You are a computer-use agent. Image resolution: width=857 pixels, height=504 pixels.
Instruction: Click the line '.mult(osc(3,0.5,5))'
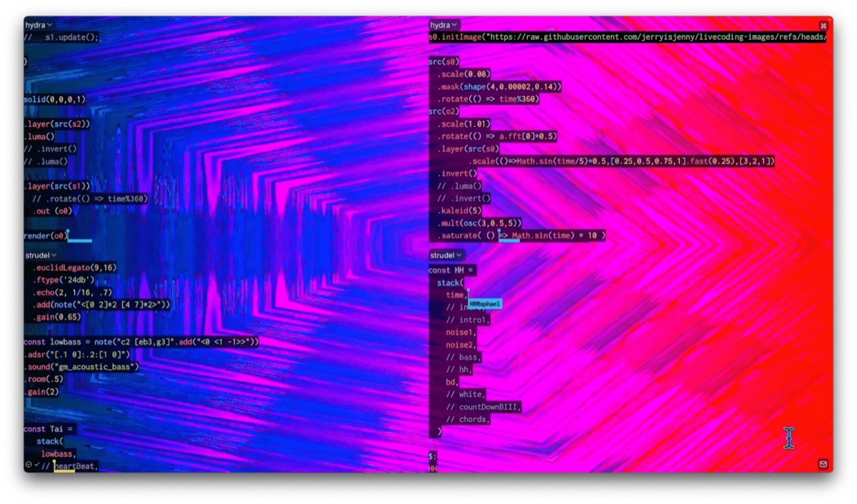(x=480, y=223)
